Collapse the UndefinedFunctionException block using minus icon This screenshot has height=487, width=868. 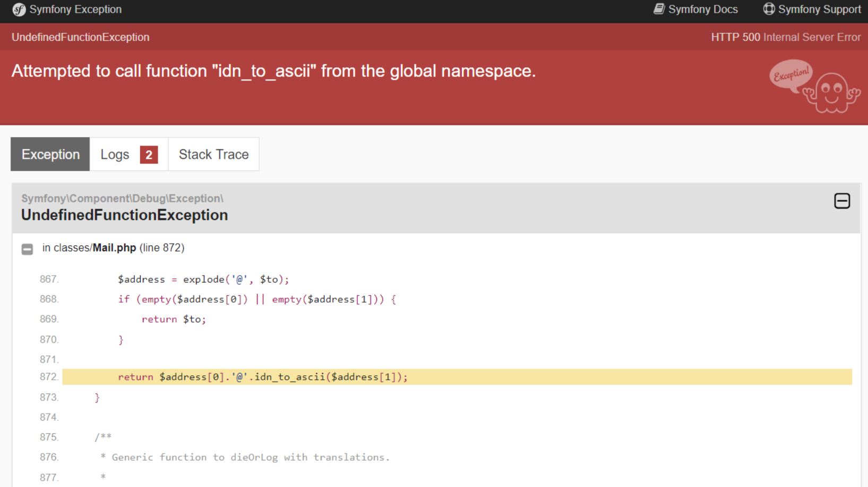(x=841, y=201)
